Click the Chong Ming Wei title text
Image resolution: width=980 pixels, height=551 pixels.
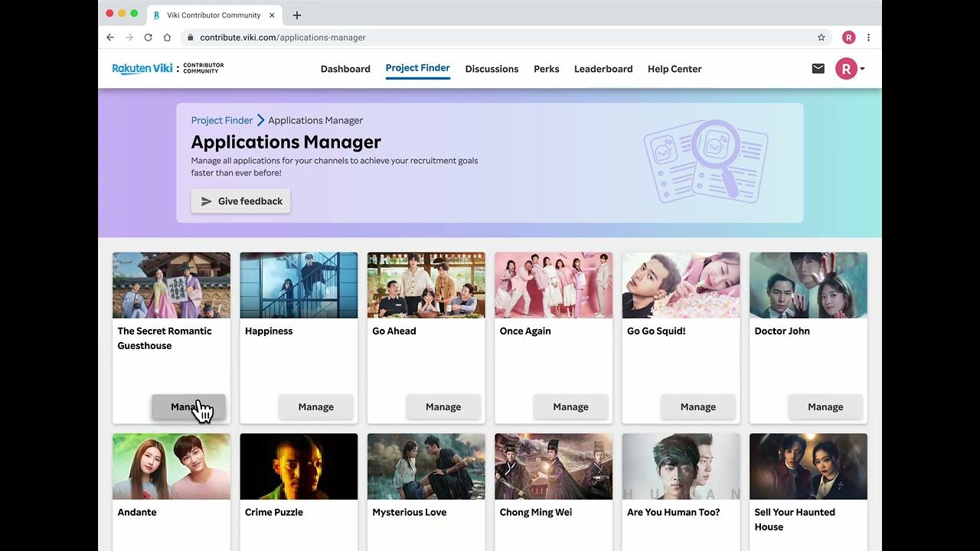pos(536,513)
